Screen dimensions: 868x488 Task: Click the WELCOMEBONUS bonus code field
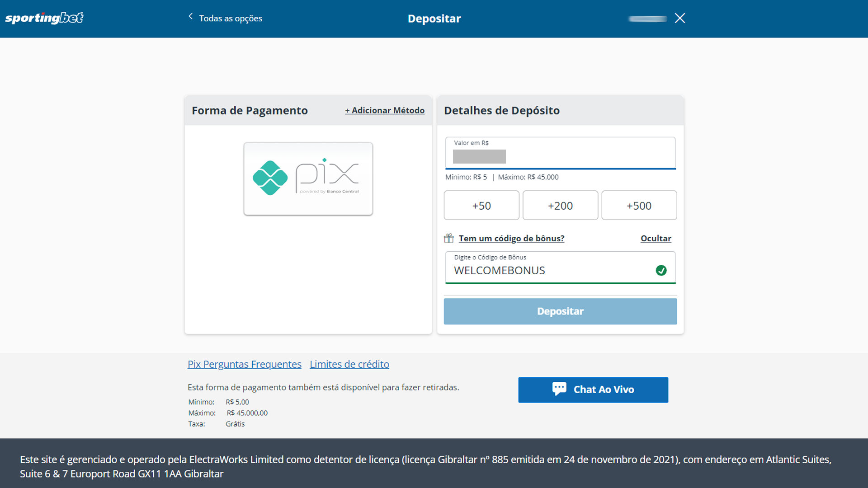point(561,267)
